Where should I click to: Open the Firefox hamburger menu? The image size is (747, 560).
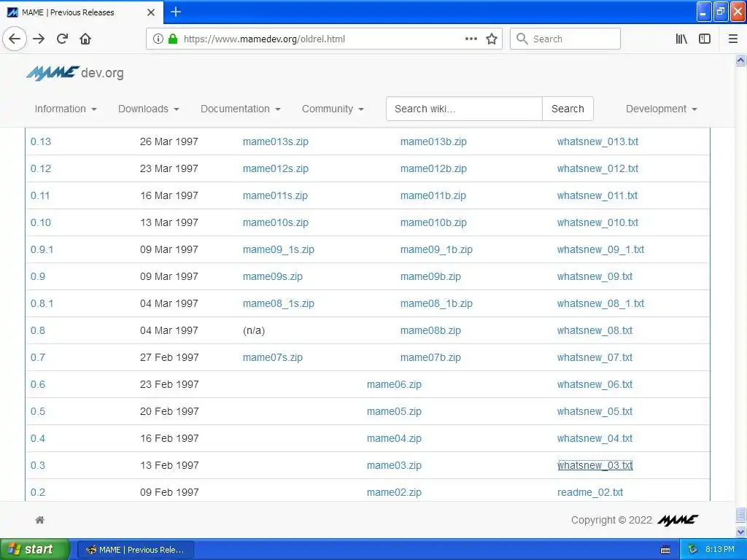pyautogui.click(x=733, y=39)
